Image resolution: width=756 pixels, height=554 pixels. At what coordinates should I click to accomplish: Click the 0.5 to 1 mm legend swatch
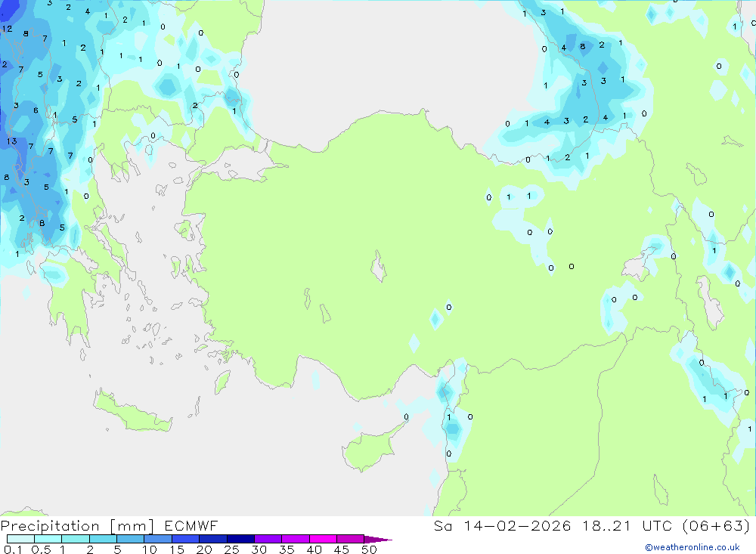48,539
